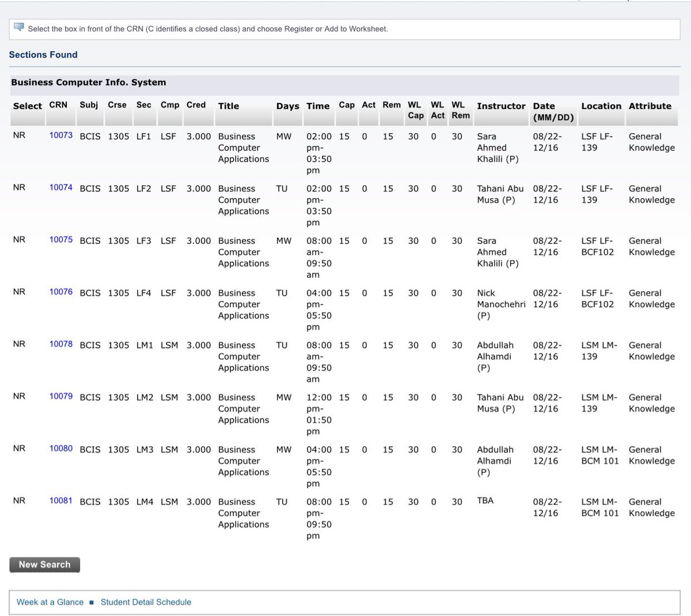691x616 pixels.
Task: Click section code LF3
Action: click(x=143, y=241)
